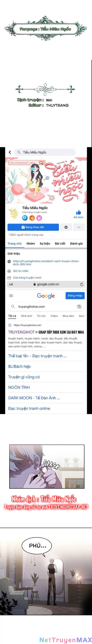Viewport: 92px width, 644px height.
Task: Switch to the Nhóm tab
Action: click(x=31, y=244)
